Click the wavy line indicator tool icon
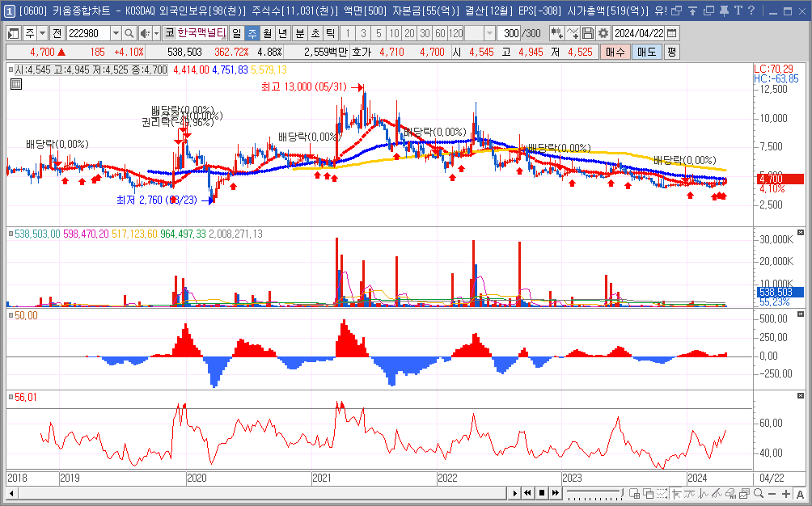Image resolution: width=812 pixels, height=506 pixels. 691,493
